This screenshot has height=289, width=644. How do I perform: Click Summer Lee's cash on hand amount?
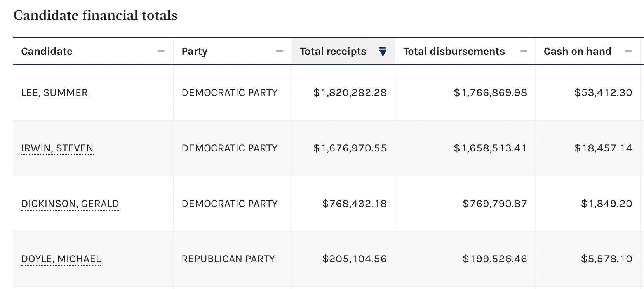click(x=603, y=93)
